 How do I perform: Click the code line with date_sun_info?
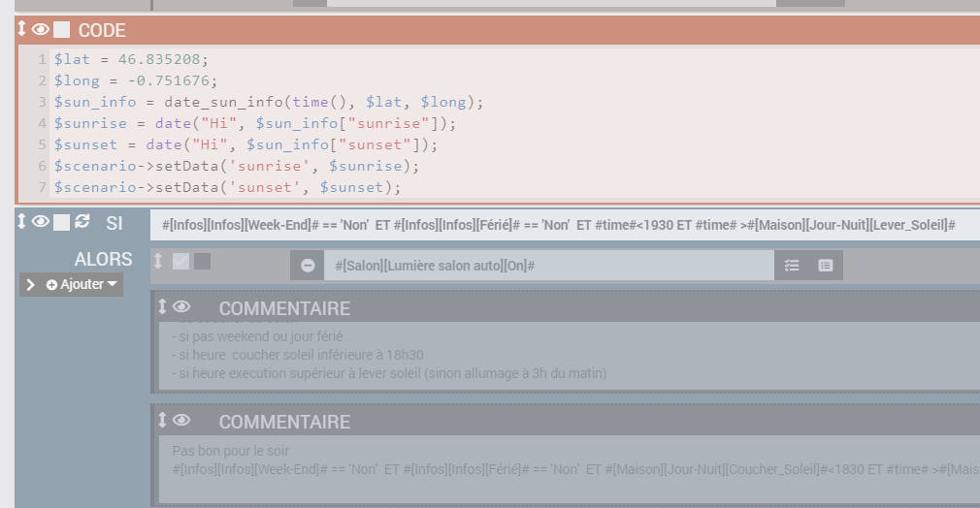269,102
